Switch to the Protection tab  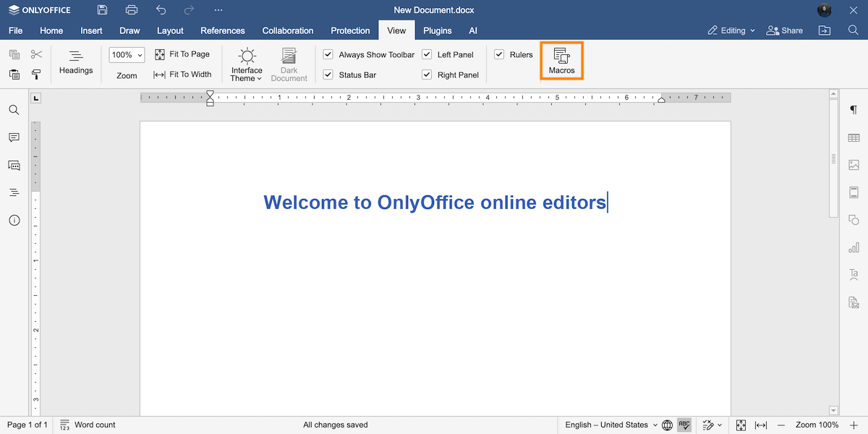(x=350, y=30)
